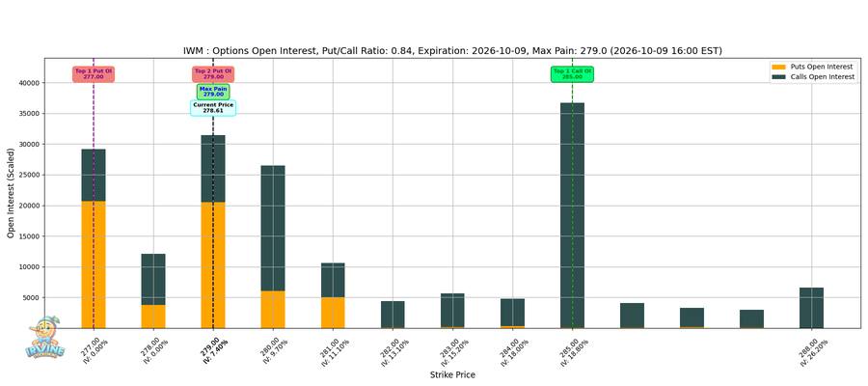Click the 'Top 1 Call OI 285.00' annotation box
The image size is (868, 386).
(x=572, y=74)
